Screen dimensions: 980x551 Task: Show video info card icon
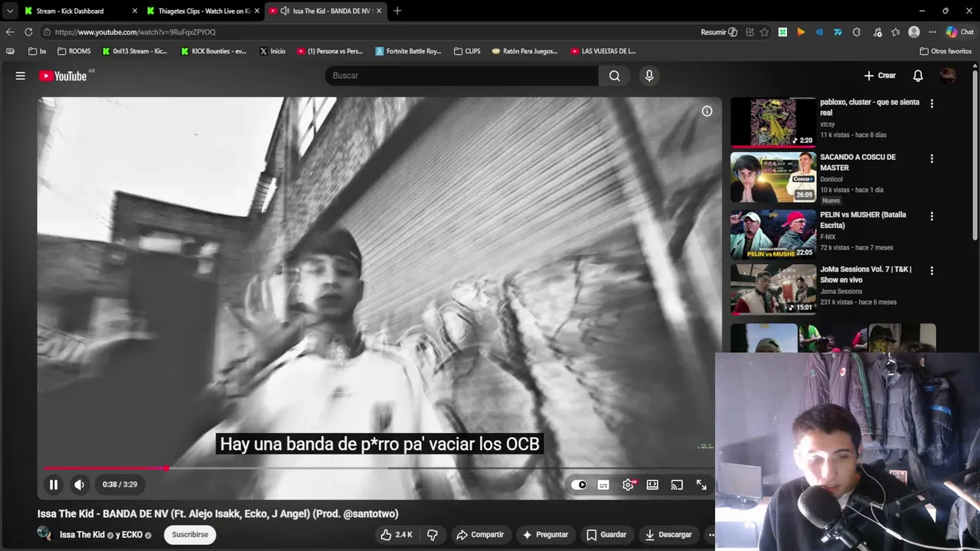[x=707, y=112]
